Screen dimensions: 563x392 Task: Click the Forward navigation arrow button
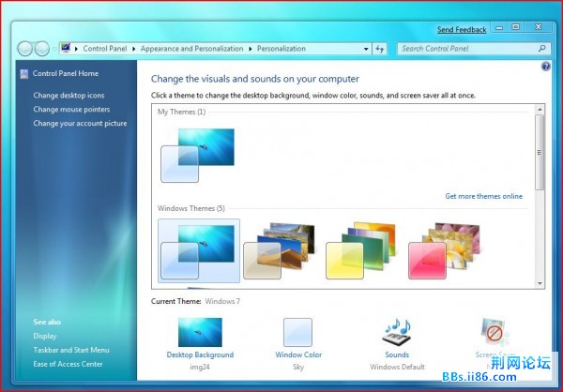point(41,49)
